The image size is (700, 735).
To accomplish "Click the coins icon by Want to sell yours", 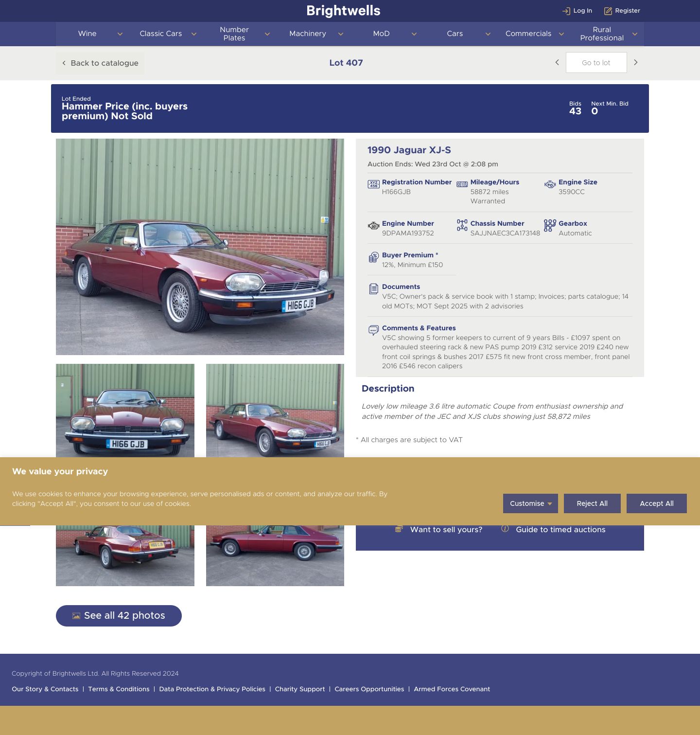I will tap(399, 529).
